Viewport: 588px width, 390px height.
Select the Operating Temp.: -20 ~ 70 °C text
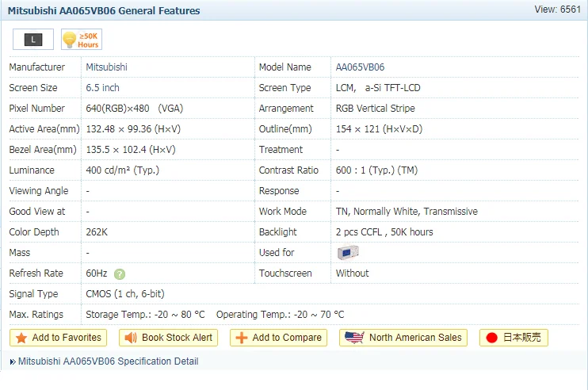(x=280, y=315)
